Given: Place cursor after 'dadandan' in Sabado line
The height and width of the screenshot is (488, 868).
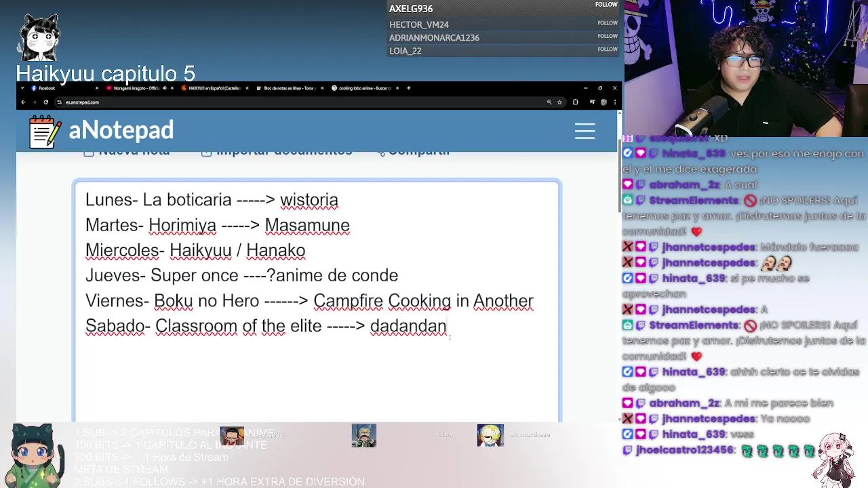Looking at the screenshot, I should (448, 326).
